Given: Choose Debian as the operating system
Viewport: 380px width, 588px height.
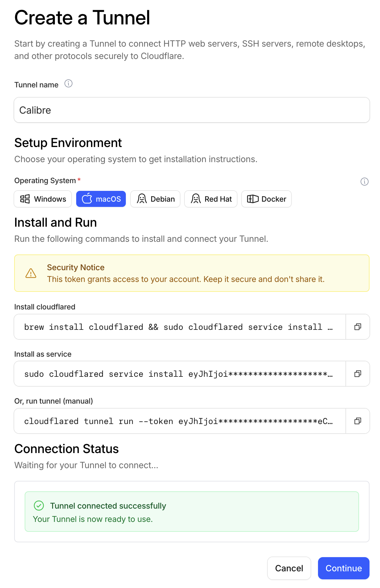Looking at the screenshot, I should coord(155,199).
